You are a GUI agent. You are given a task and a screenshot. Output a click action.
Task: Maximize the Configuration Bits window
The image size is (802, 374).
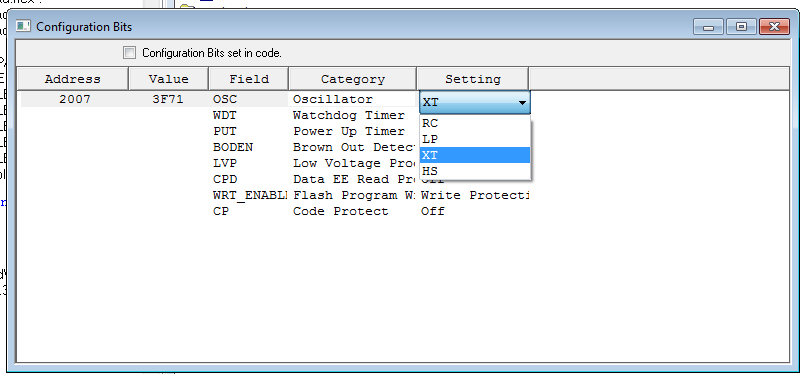tap(741, 27)
